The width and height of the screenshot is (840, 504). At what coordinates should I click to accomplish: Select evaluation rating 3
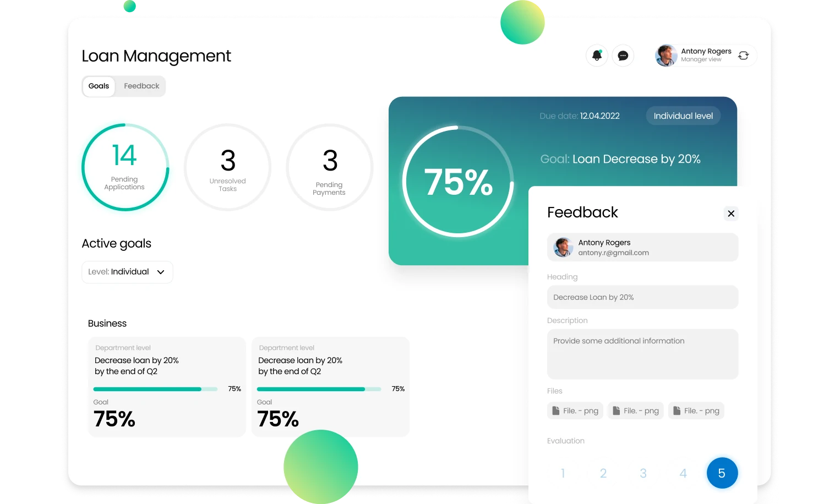pyautogui.click(x=643, y=473)
